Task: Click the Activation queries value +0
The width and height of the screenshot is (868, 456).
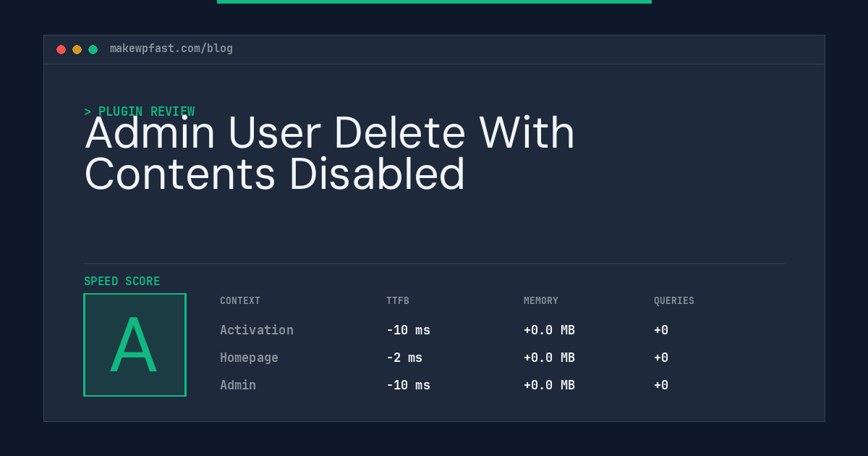Action: [661, 330]
